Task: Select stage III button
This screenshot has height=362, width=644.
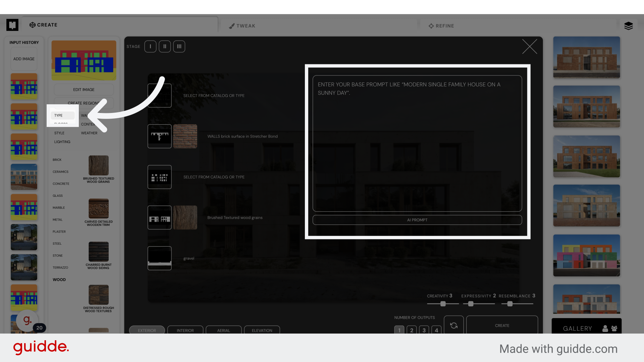Action: pyautogui.click(x=179, y=46)
